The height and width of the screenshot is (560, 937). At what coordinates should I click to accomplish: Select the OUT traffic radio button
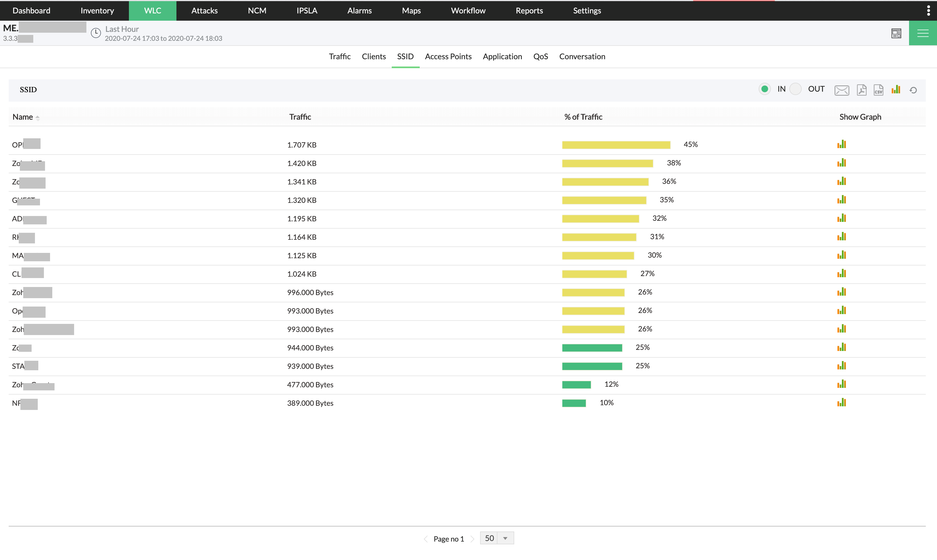pos(796,89)
